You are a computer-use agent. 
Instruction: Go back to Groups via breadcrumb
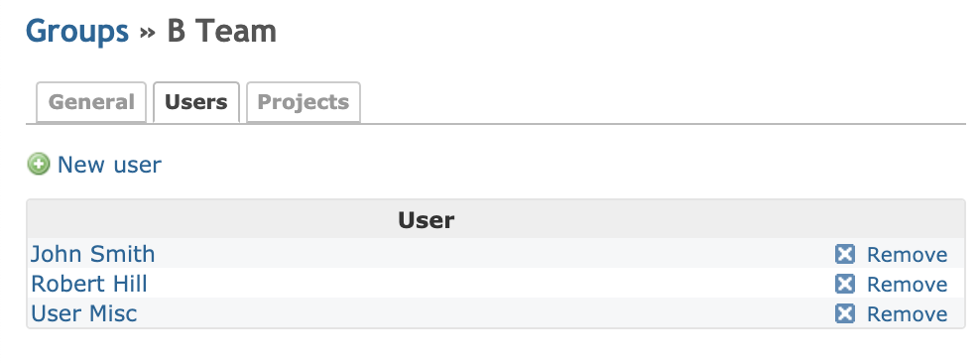[77, 31]
